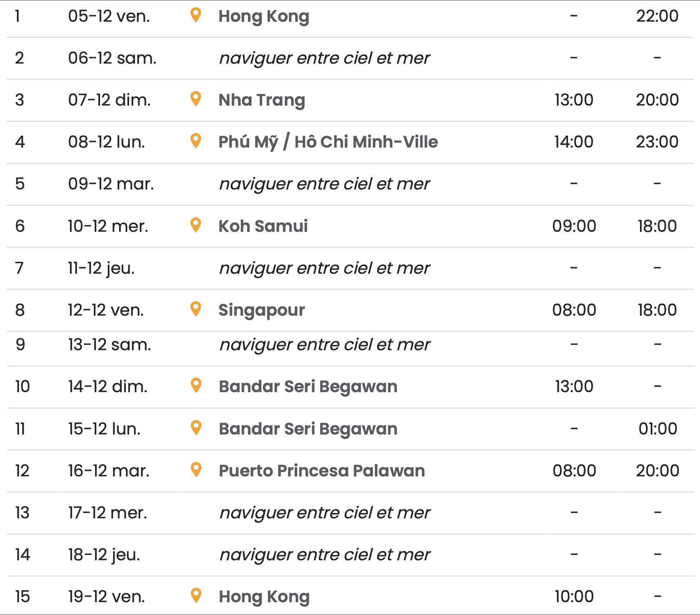Click the pin icon for Puerto Princesa Palawan

pos(197,469)
